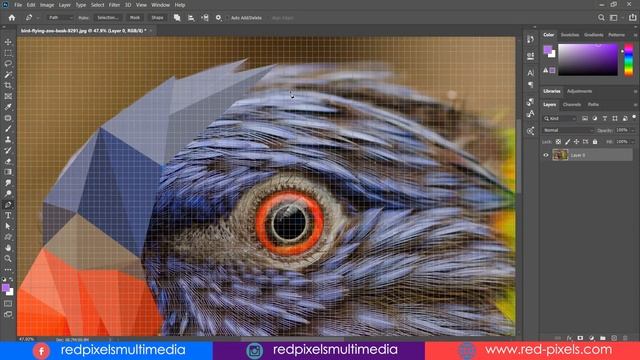Select the Dodge tool
The image size is (640, 360).
(x=8, y=193)
